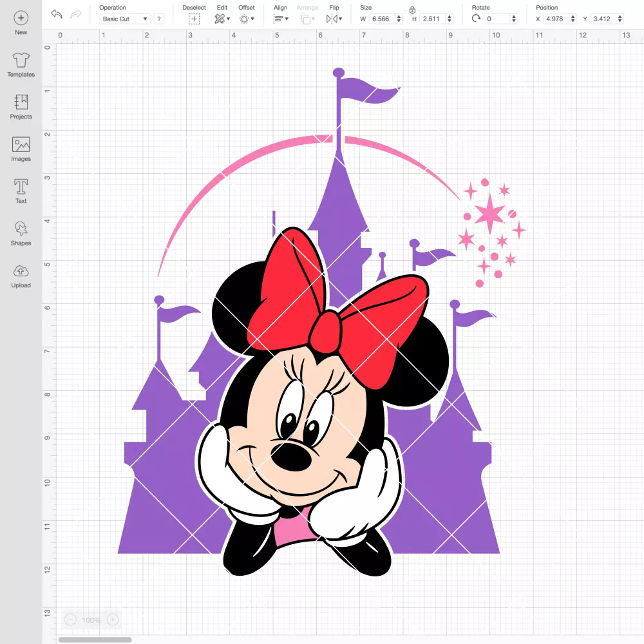Click the Position X input field
The width and height of the screenshot is (644, 644).
point(556,19)
